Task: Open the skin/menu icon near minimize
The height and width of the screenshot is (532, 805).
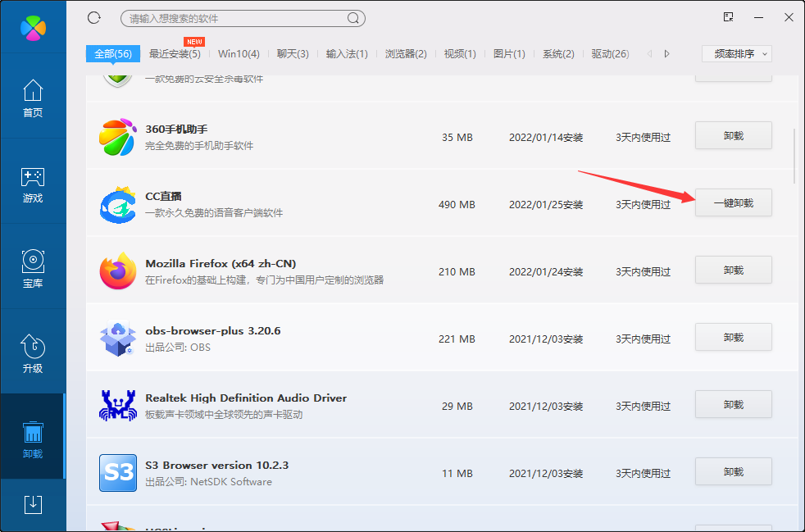Action: [x=728, y=17]
